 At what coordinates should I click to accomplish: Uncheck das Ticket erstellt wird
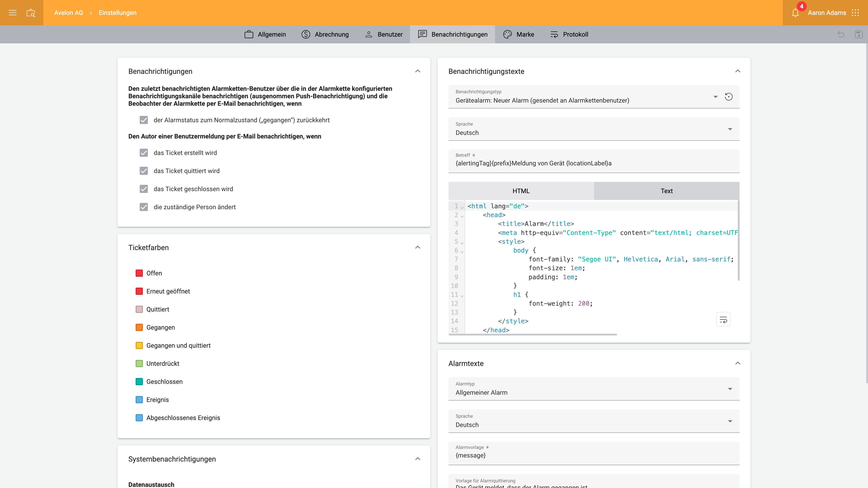pos(144,152)
